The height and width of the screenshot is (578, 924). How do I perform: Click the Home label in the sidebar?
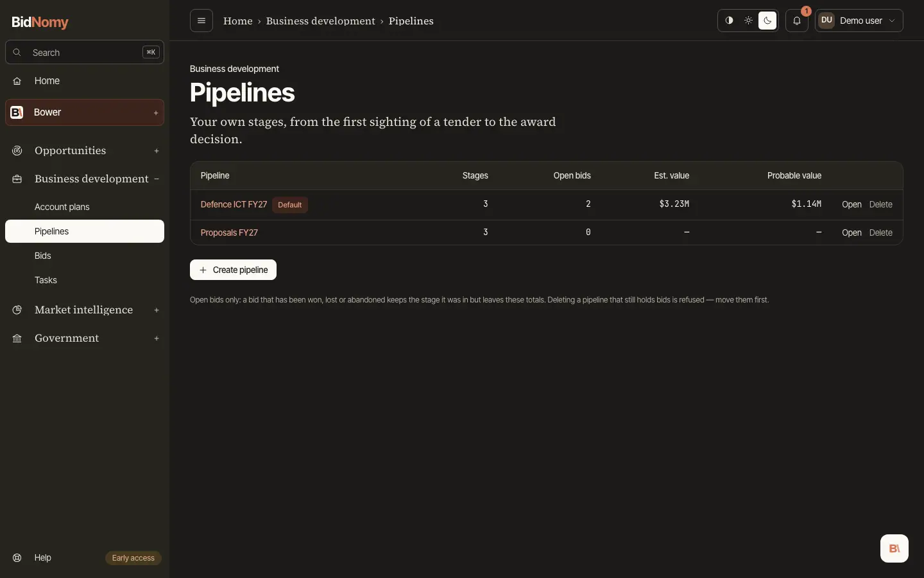pyautogui.click(x=47, y=81)
